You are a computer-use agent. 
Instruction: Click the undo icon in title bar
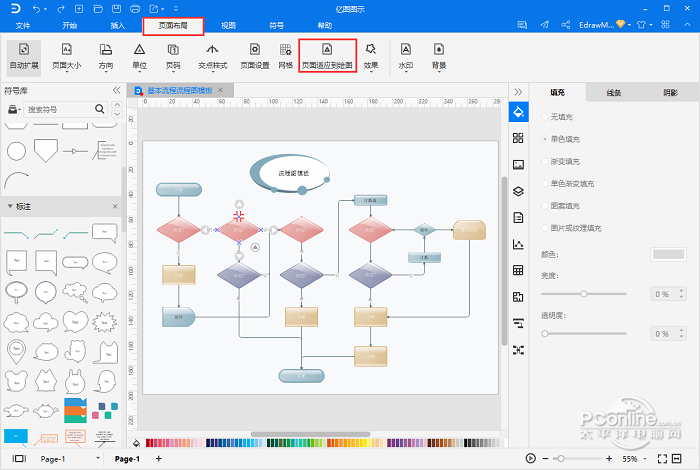tap(37, 9)
